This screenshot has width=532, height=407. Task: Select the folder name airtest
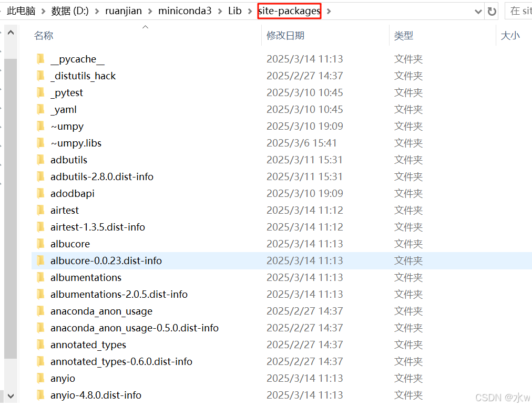(x=65, y=210)
